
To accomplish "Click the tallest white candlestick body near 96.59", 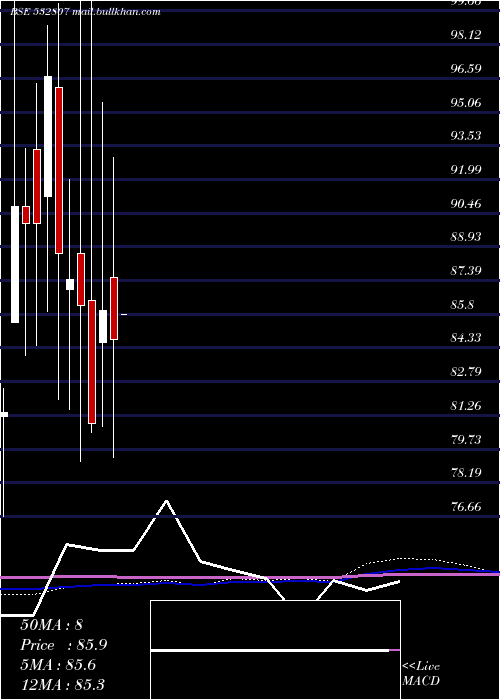I will click(48, 136).
